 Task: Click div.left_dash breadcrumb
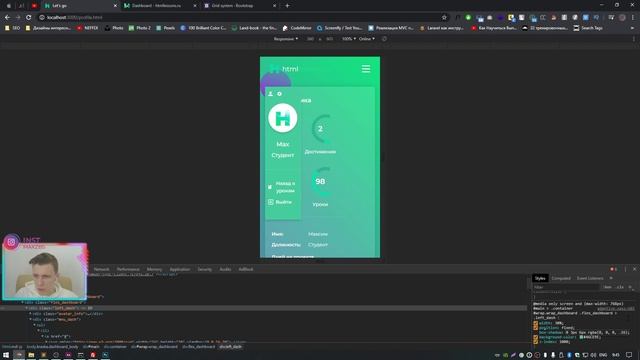click(x=231, y=347)
